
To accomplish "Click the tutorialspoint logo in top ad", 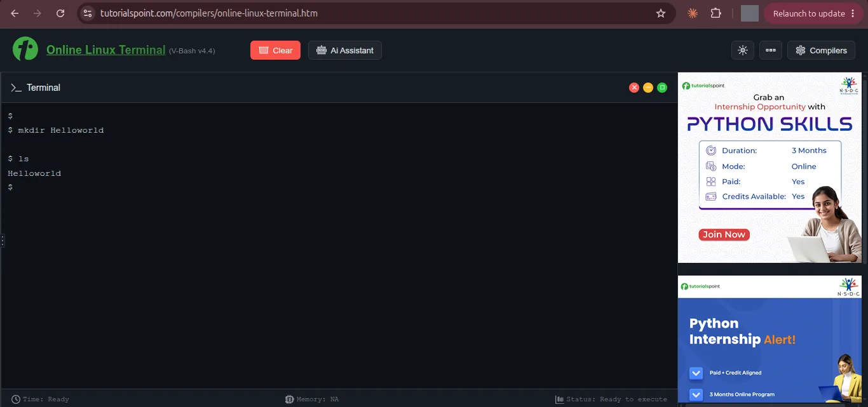I will tap(703, 85).
